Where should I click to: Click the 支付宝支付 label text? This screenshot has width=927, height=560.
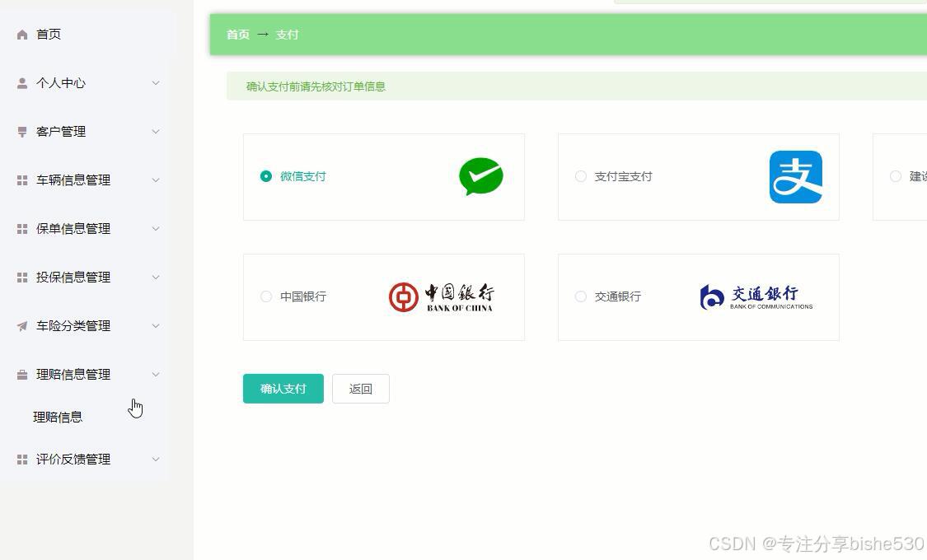[x=623, y=176]
